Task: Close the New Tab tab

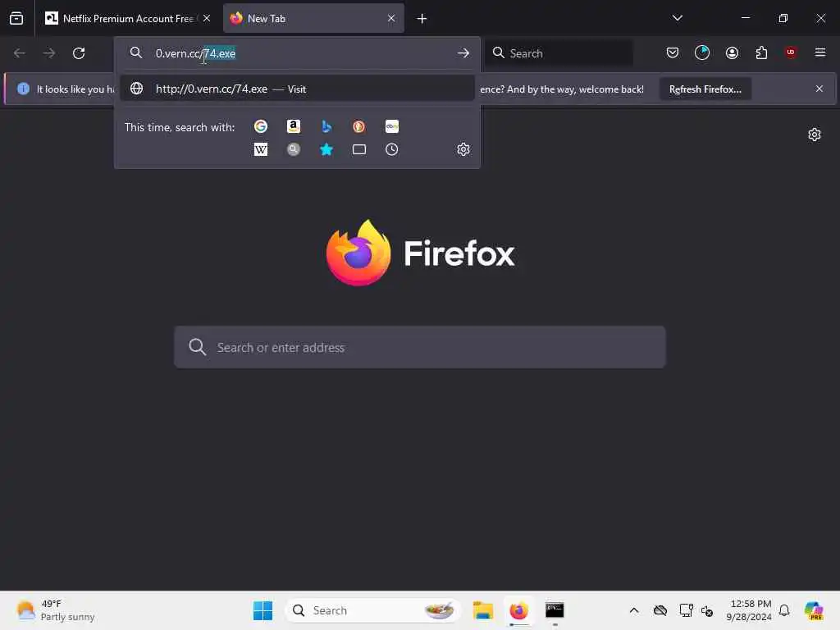Action: (x=391, y=18)
